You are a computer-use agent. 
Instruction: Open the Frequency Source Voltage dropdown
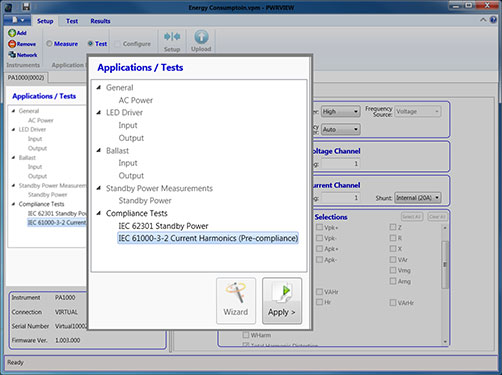coord(418,111)
